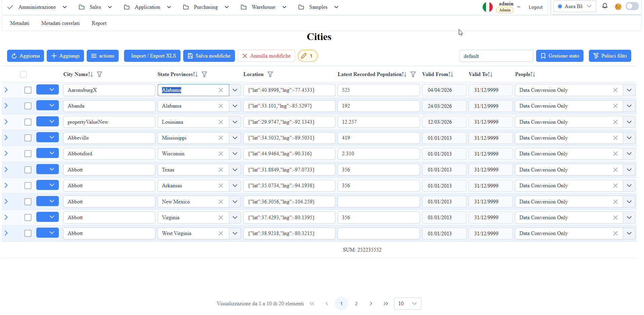The height and width of the screenshot is (315, 644).
Task: Go to page 2 of results
Action: pos(356,304)
